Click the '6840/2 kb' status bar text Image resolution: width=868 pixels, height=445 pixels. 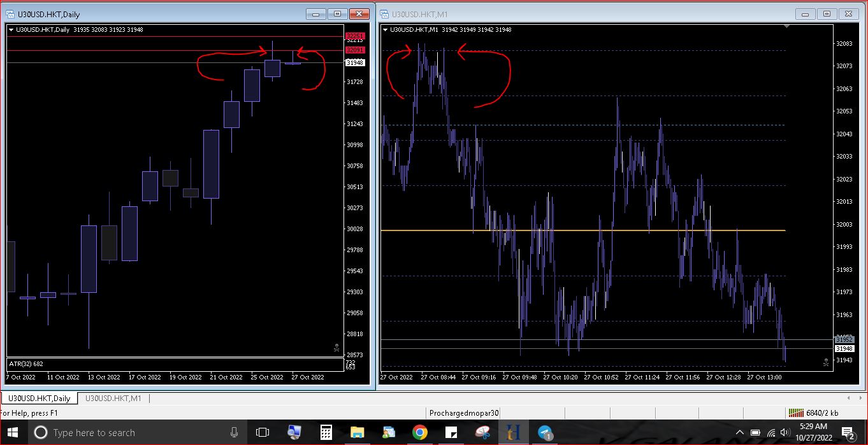coord(822,413)
